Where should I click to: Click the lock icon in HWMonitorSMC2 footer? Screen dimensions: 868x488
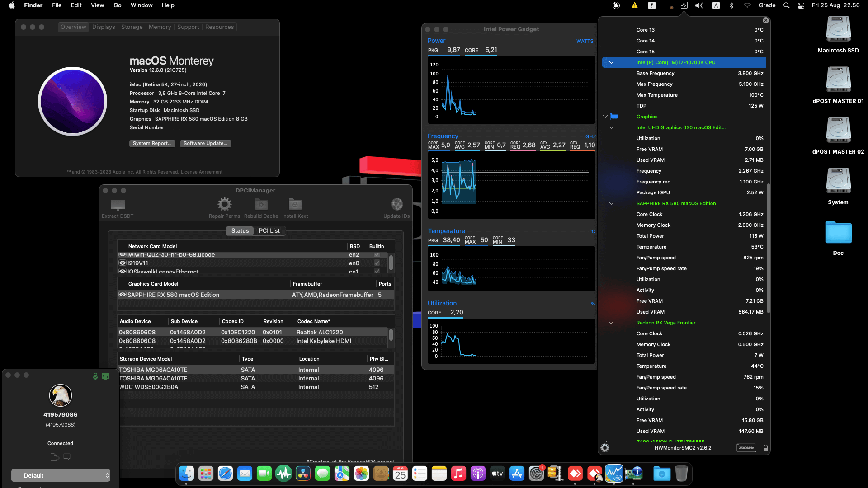click(765, 448)
